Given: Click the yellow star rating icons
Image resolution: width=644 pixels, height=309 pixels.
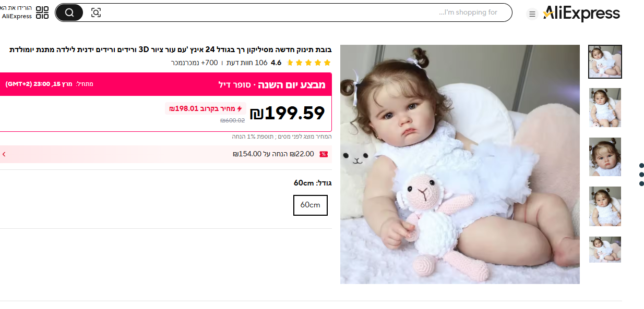Looking at the screenshot, I should coord(309,63).
